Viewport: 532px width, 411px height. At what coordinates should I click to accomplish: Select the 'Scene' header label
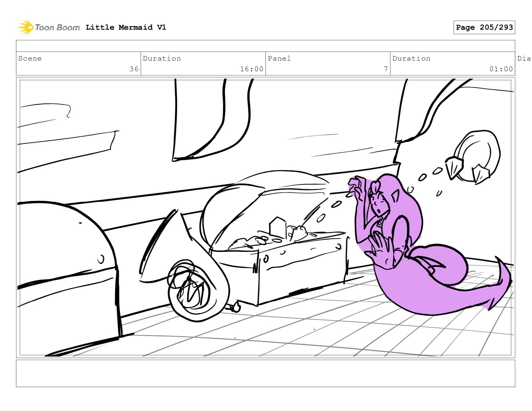pos(30,58)
